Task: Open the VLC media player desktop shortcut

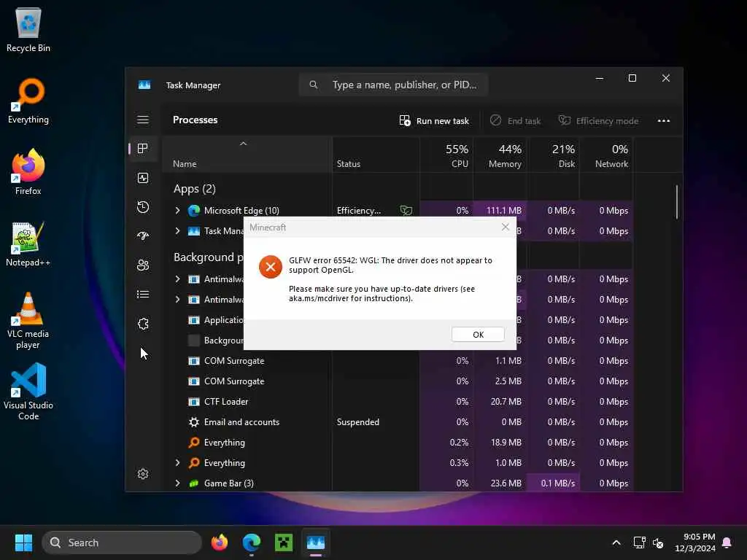Action: [28, 321]
